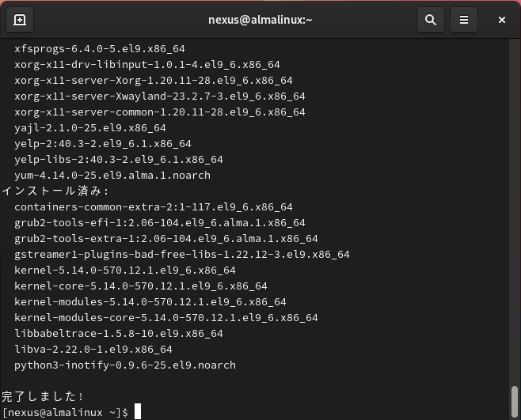Click at the shell prompt cursor

pos(137,412)
